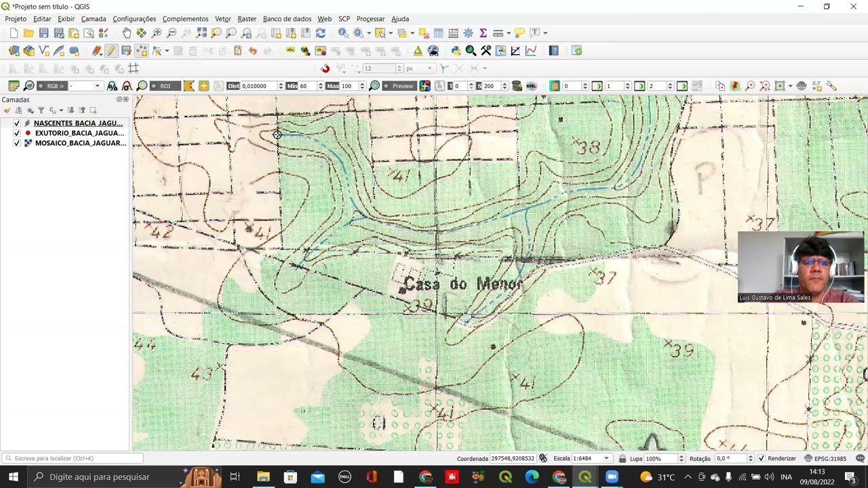This screenshot has width=868, height=488.
Task: Open the plugin help book icon
Action: click(554, 51)
